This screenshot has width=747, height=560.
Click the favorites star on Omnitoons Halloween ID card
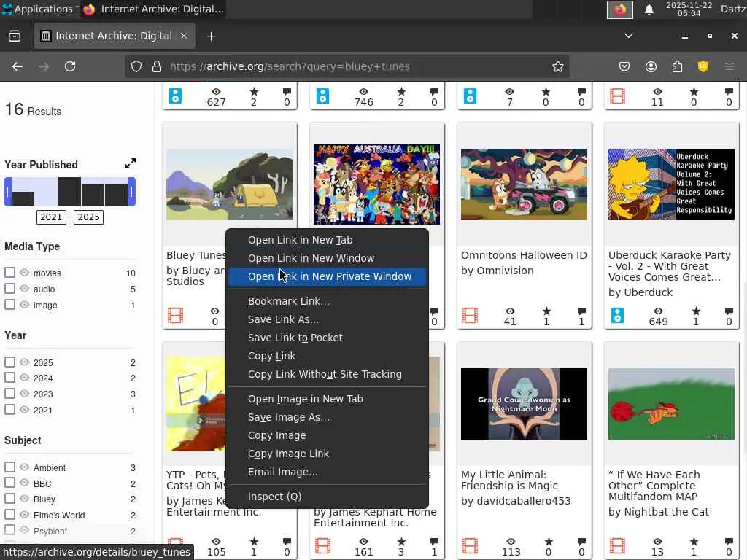click(546, 311)
